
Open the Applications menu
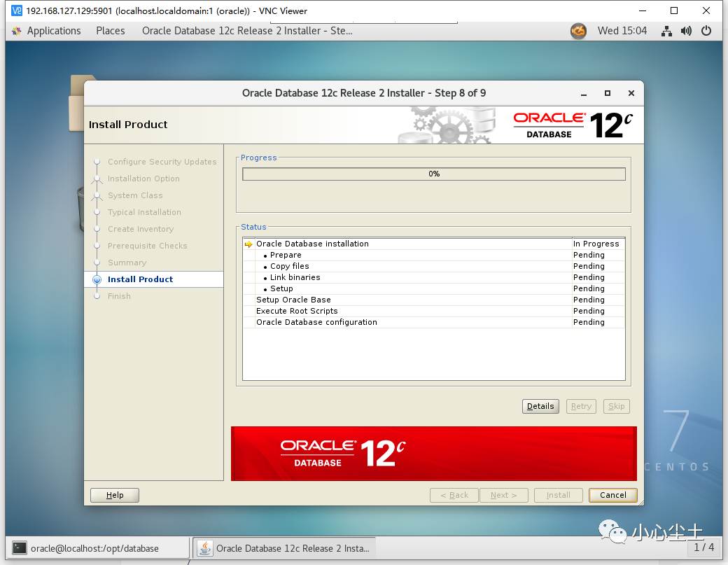53,31
